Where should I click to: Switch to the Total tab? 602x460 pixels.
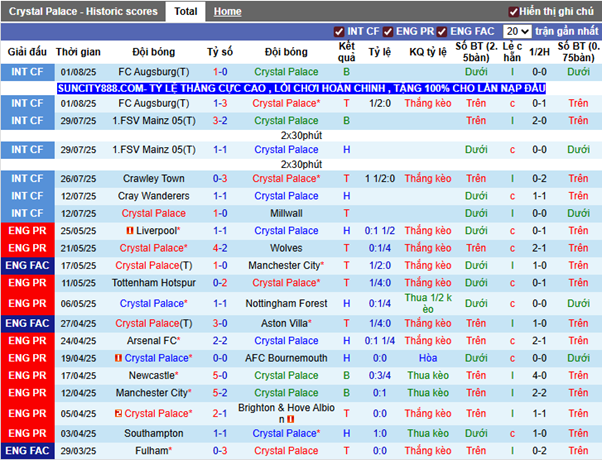[x=186, y=12]
